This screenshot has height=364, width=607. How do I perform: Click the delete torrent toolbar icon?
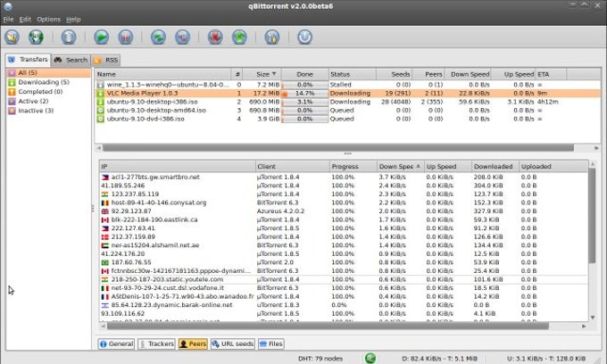69,37
